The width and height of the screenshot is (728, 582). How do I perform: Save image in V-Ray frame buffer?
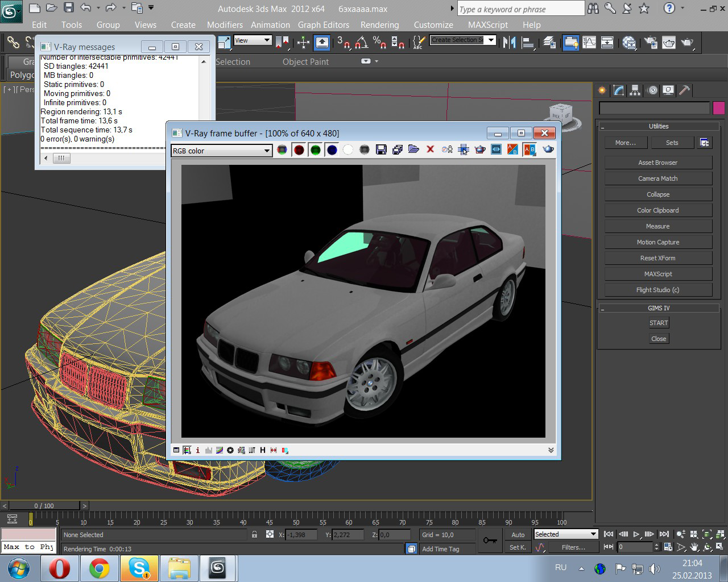[381, 149]
